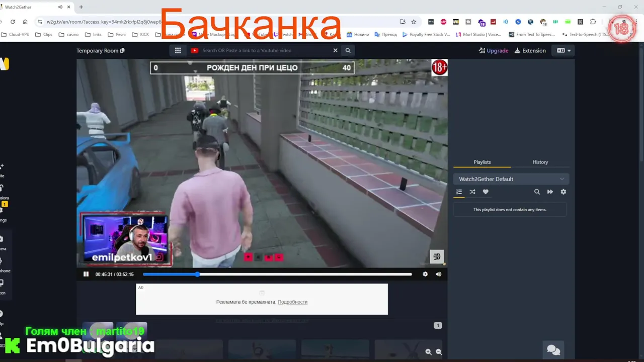Click the user count badge '1'
The height and width of the screenshot is (362, 644).
click(438, 325)
